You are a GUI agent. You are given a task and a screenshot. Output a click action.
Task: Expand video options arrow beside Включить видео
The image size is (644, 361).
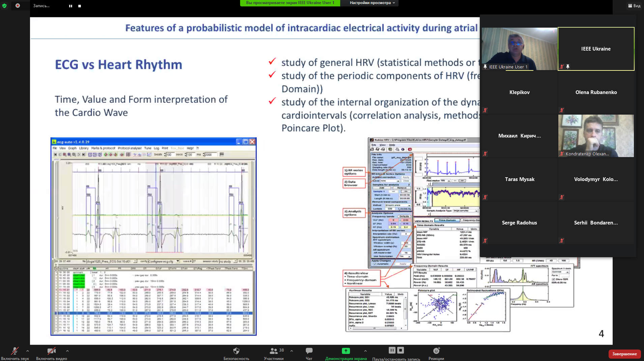point(67,351)
